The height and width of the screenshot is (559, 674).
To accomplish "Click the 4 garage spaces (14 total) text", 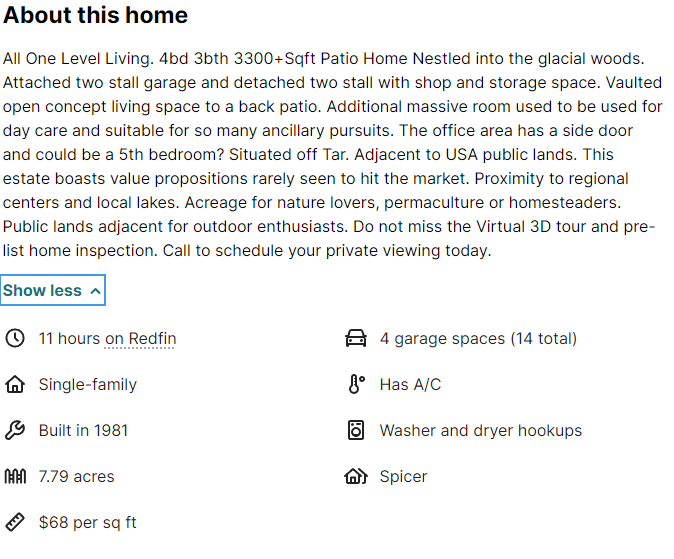I will click(x=478, y=338).
